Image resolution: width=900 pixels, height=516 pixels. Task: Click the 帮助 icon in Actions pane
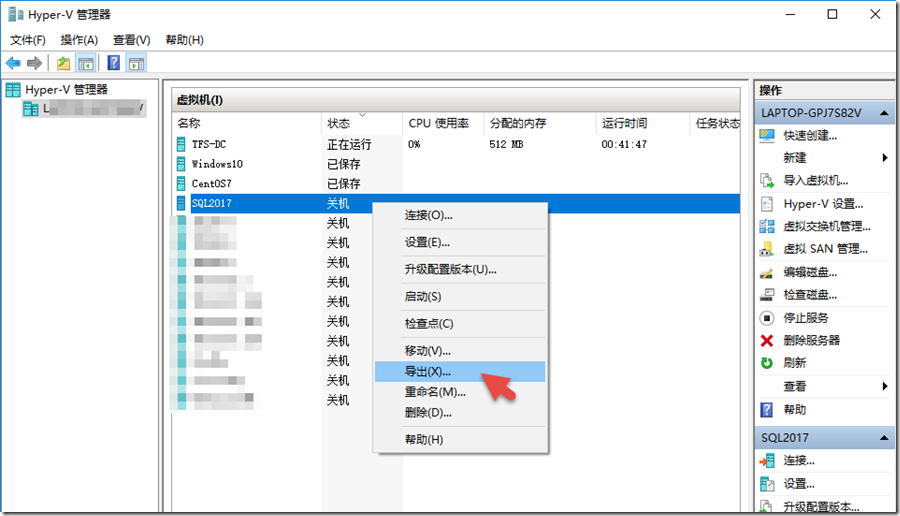click(x=767, y=409)
